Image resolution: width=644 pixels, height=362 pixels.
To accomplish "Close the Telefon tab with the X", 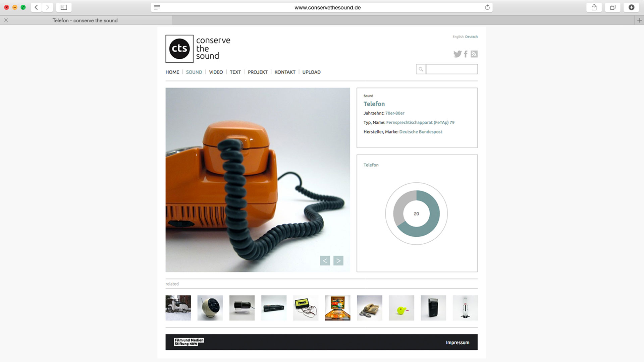I will pyautogui.click(x=6, y=20).
